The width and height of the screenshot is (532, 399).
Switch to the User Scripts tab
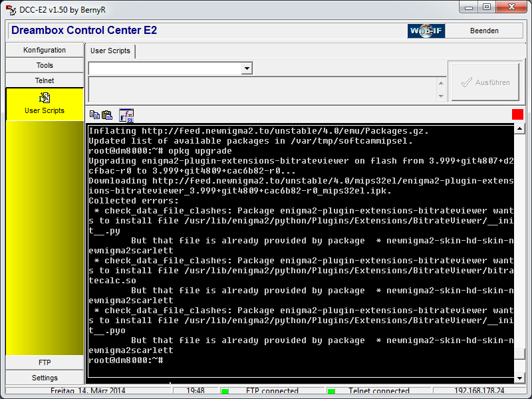(x=110, y=51)
